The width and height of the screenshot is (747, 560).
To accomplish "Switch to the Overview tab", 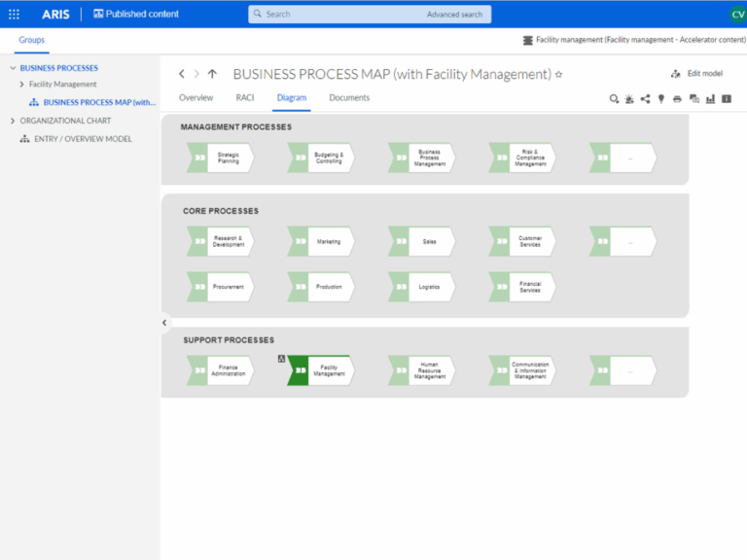I will 196,97.
